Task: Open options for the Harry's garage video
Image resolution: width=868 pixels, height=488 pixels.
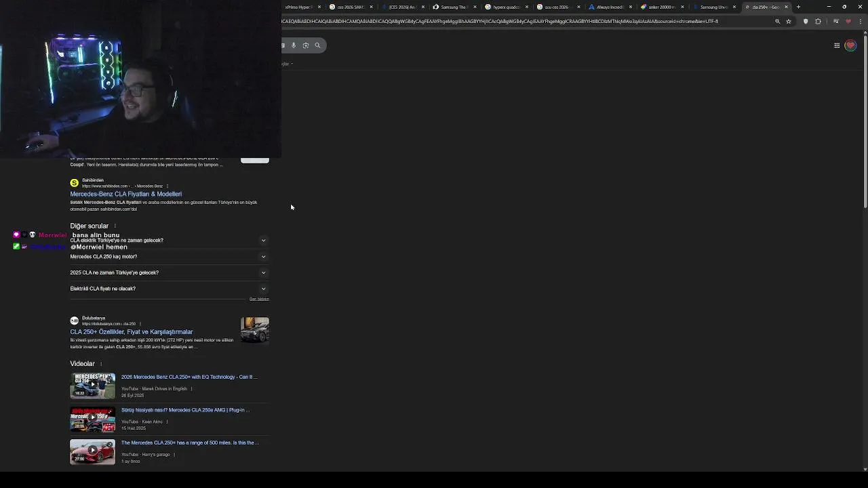Action: [x=174, y=455]
